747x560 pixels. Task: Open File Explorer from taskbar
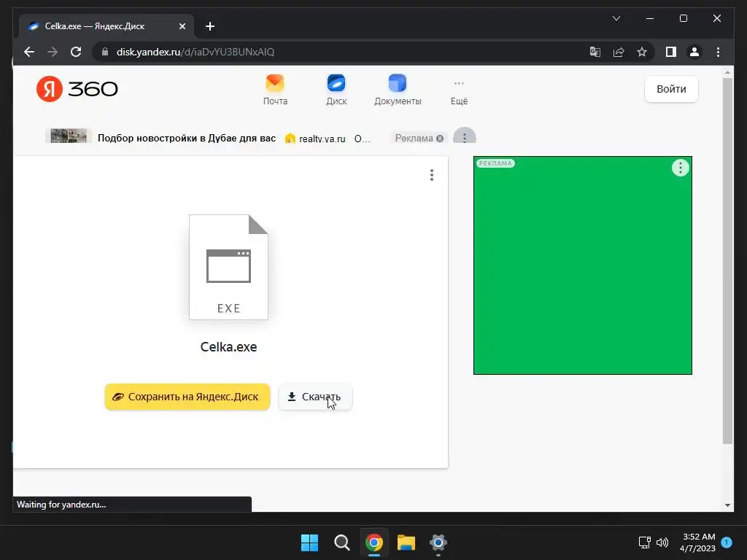click(406, 542)
